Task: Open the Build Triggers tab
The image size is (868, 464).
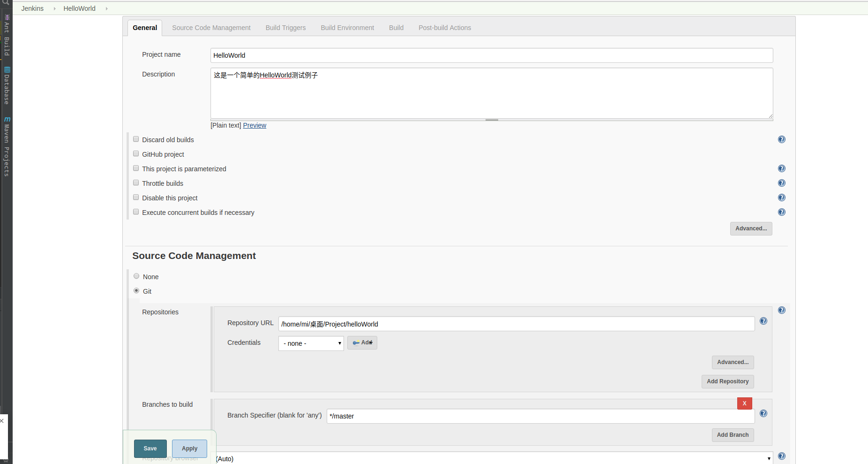Action: 285,28
